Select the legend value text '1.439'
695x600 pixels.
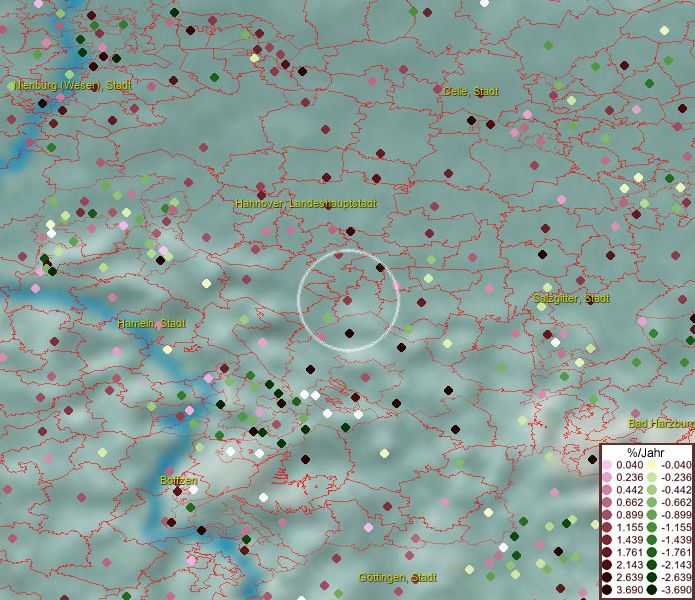click(x=629, y=540)
